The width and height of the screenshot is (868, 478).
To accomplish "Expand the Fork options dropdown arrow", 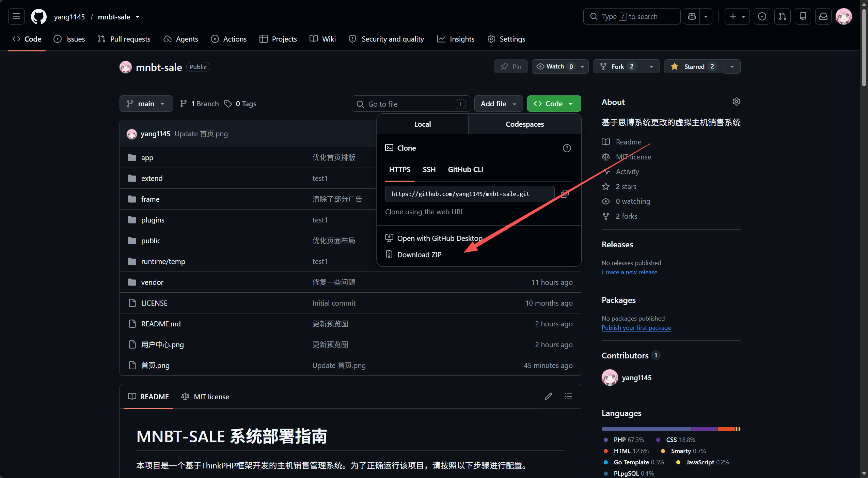I will point(651,66).
